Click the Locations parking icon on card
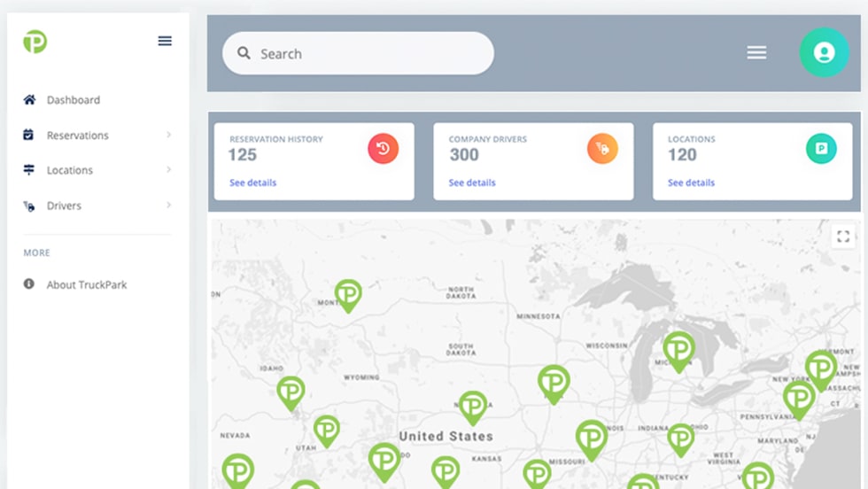Screen dimensions: 868x489 pos(821,149)
